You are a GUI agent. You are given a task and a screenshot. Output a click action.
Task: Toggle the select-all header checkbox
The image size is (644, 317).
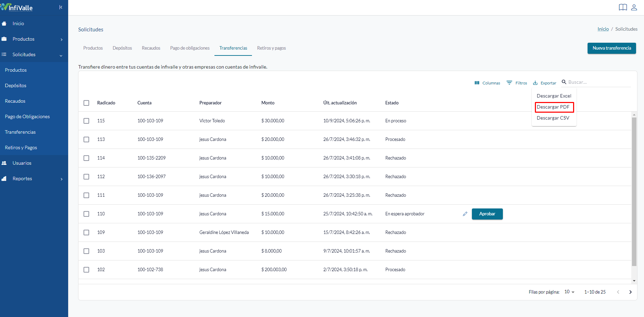(x=86, y=103)
